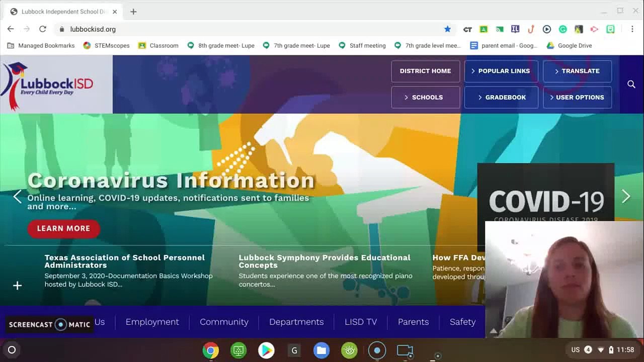Close the Lubbock Independent School District tab

tap(115, 12)
